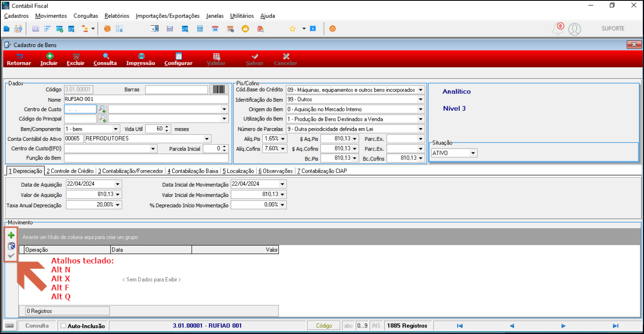Click the Nome field RUFIAO 001
644x334 pixels.
point(146,99)
